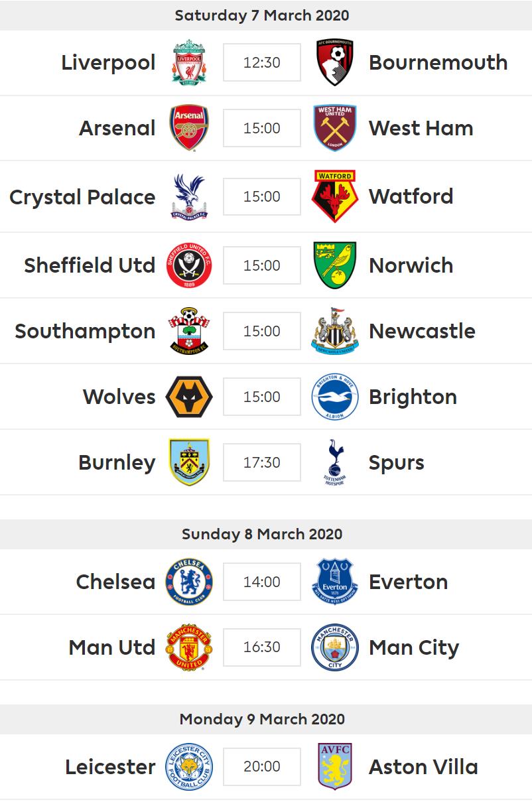532x802 pixels.
Task: Open the Chelsea lion crest
Action: coord(189,582)
